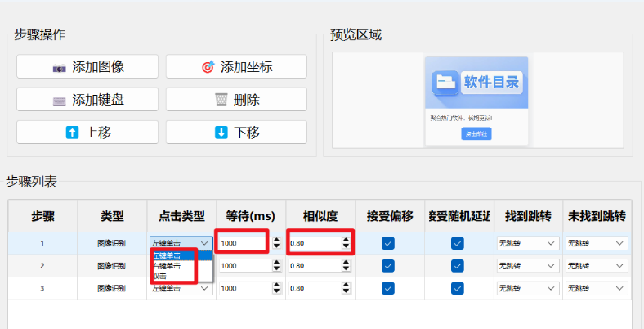
Task: Uncheck random delay checkbox in step 1
Action: click(458, 243)
